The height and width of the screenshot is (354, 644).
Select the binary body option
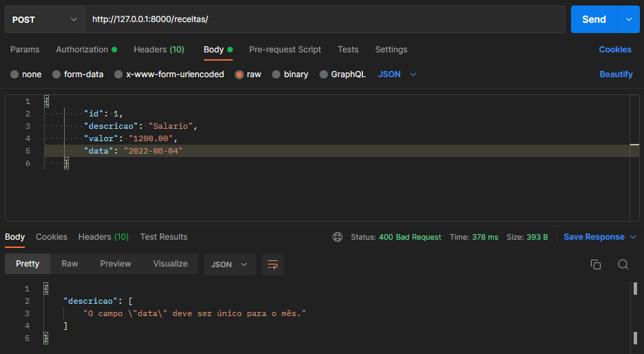click(290, 74)
